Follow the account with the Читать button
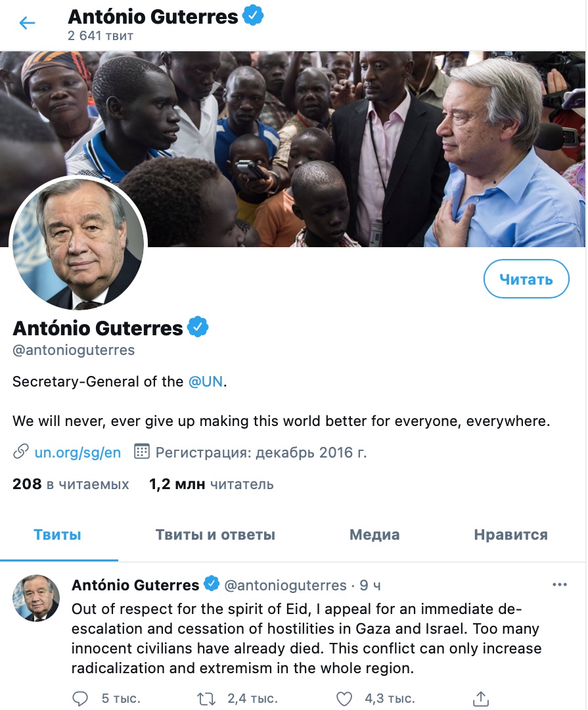588x710 pixels. [526, 279]
